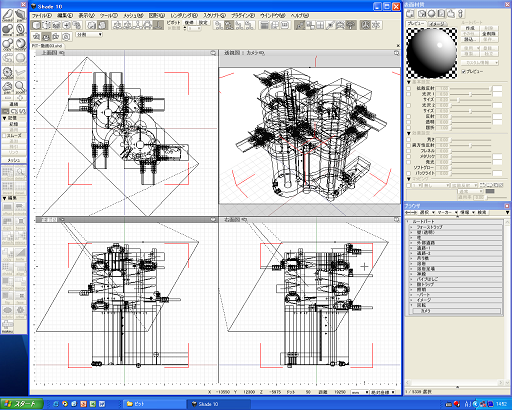Screen dimensions: 512x410
Task: Enable the 透明 checkbox in basic settings
Action: (x=409, y=122)
